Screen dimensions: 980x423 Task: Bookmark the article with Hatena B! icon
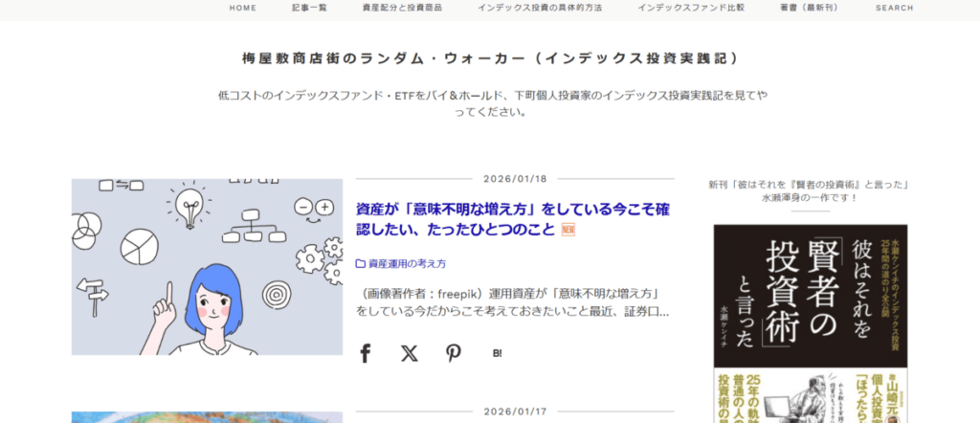[x=497, y=354]
